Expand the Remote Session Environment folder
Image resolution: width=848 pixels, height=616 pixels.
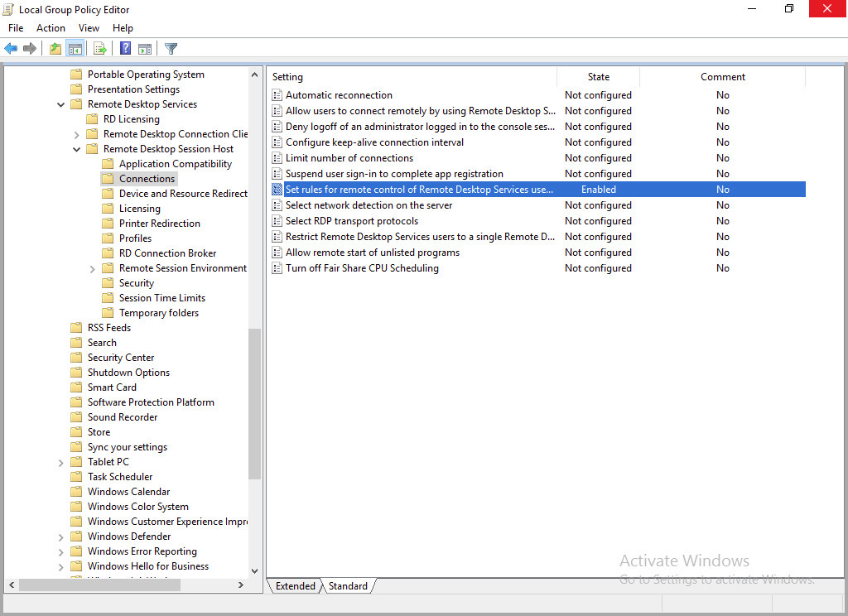pyautogui.click(x=93, y=268)
